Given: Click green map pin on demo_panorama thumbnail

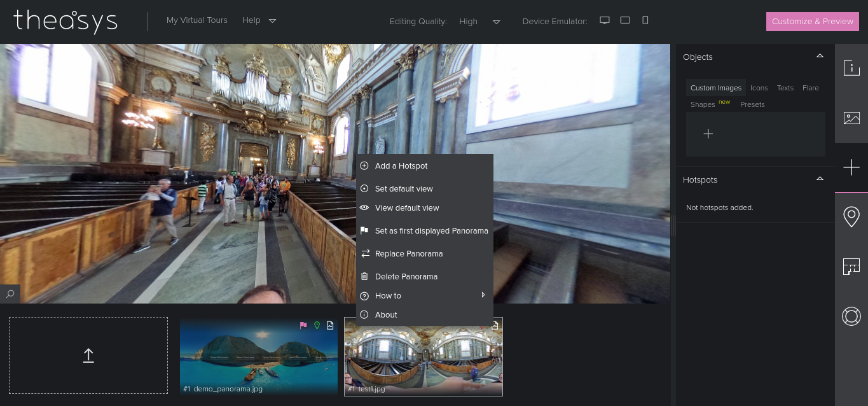Looking at the screenshot, I should tap(317, 325).
